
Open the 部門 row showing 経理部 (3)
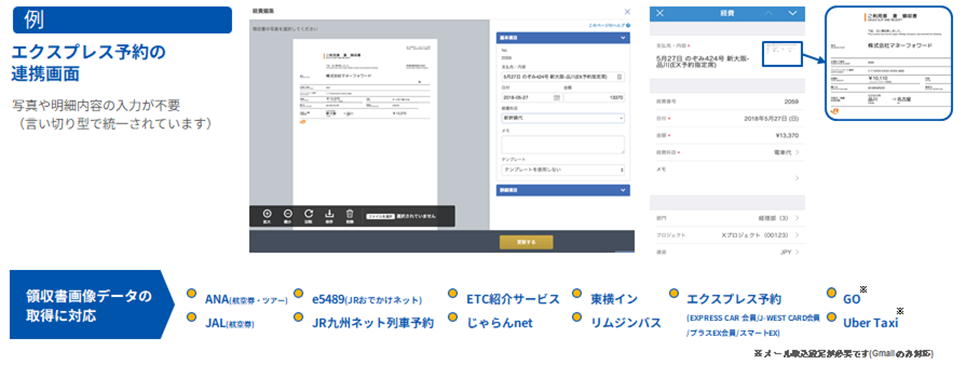[728, 218]
